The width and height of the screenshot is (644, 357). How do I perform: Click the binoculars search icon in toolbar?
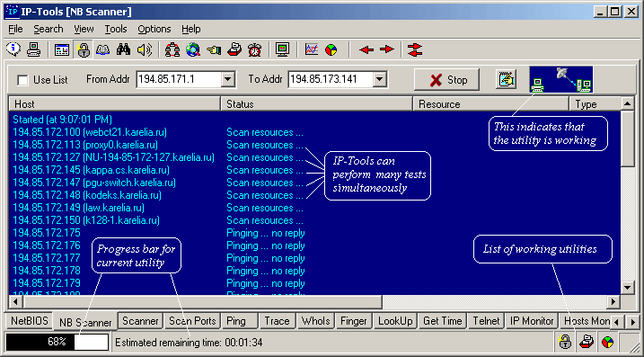(123, 49)
